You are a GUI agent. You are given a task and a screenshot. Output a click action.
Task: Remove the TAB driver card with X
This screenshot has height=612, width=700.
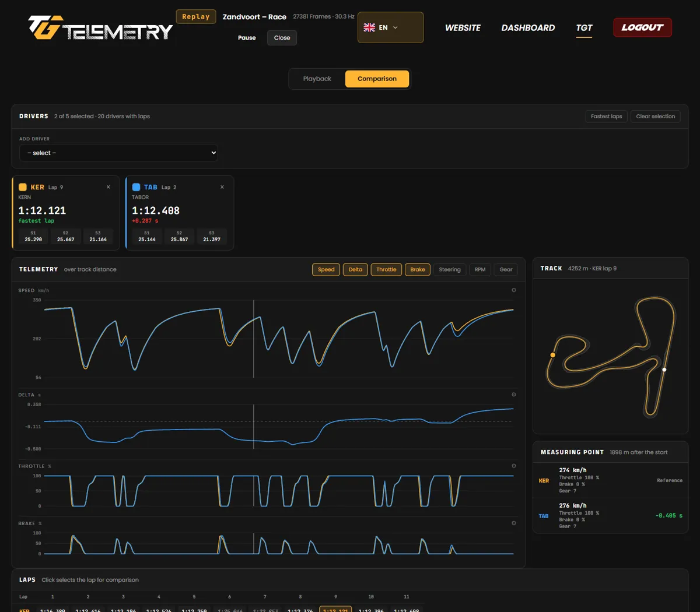tap(222, 187)
